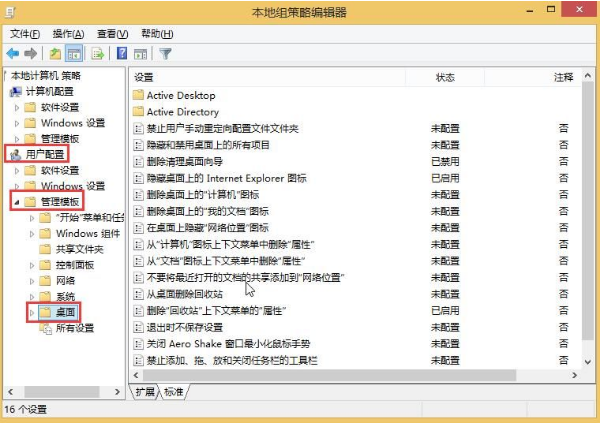Screen dimensions: 600x426
Task: Select 从"计算机"图标上下文菜单中删除"属性" setting
Action: 230,244
